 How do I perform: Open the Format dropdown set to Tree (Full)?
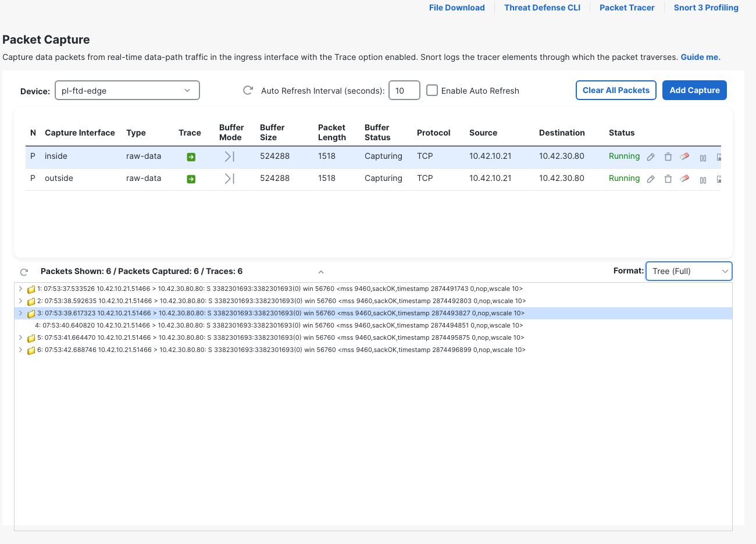(689, 271)
